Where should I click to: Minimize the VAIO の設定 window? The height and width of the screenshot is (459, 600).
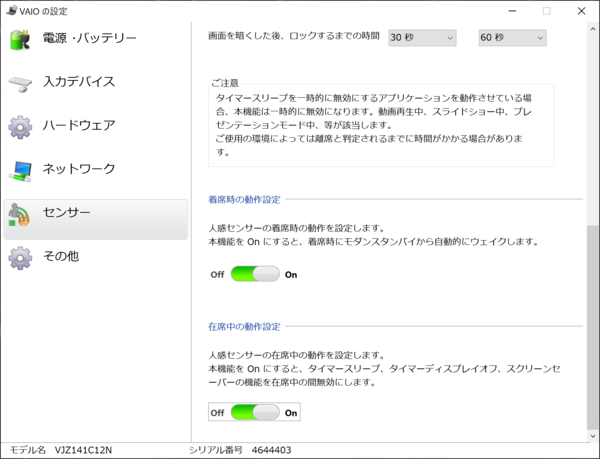512,11
